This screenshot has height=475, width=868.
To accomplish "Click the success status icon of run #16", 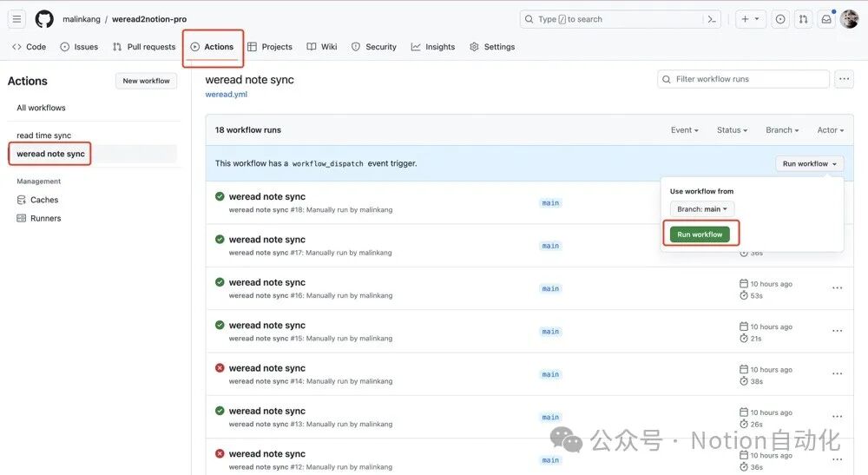I will click(x=220, y=282).
